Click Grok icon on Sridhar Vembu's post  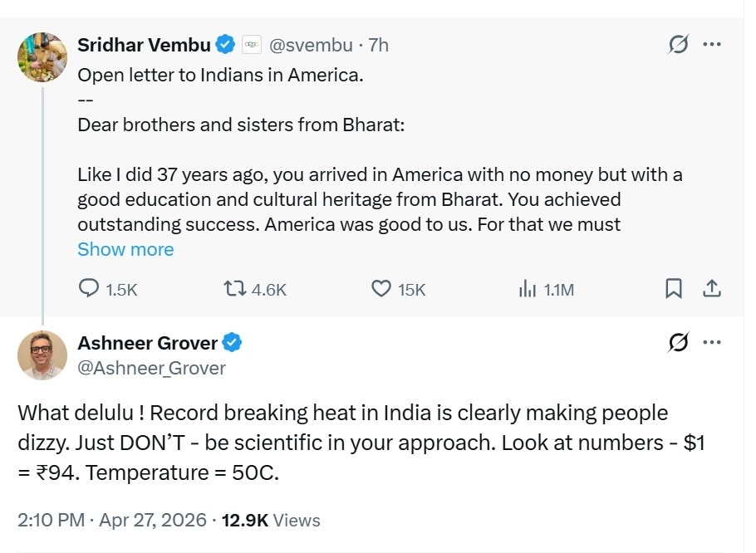(679, 45)
